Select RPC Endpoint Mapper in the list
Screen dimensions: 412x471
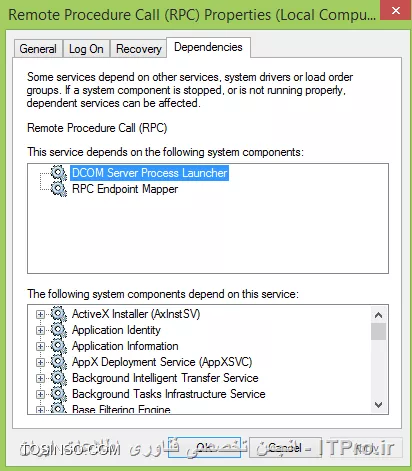pyautogui.click(x=125, y=189)
